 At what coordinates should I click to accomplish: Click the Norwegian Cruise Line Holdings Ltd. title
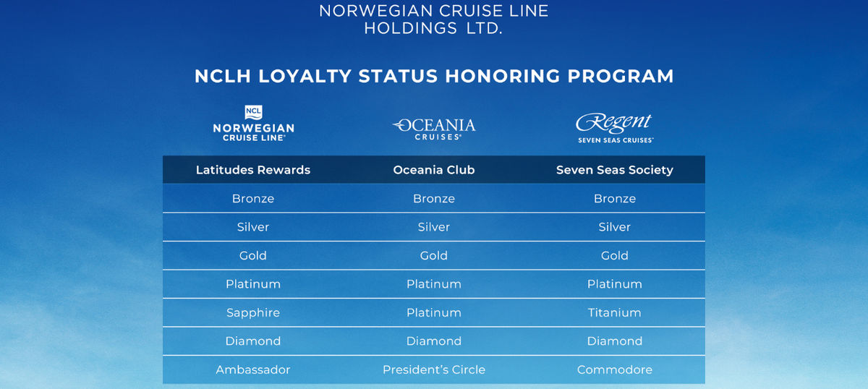[x=434, y=20]
